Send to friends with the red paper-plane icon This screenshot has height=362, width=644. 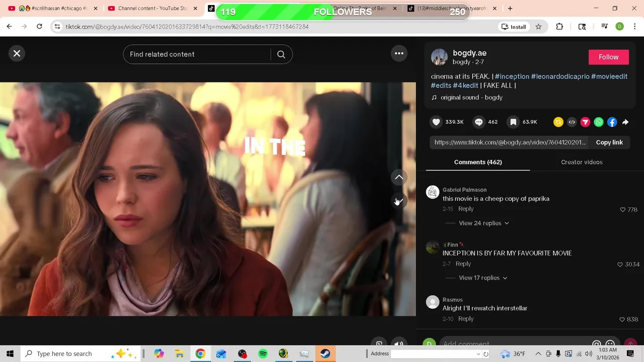585,122
